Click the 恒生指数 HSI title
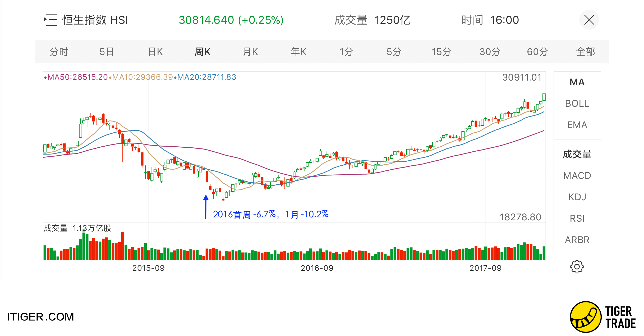Viewport: 644px width, 336px height. [x=95, y=20]
